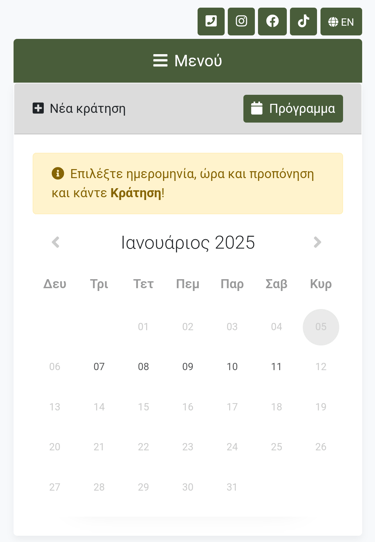Click the phone contact icon
Screen dimensions: 375x542
point(211,21)
